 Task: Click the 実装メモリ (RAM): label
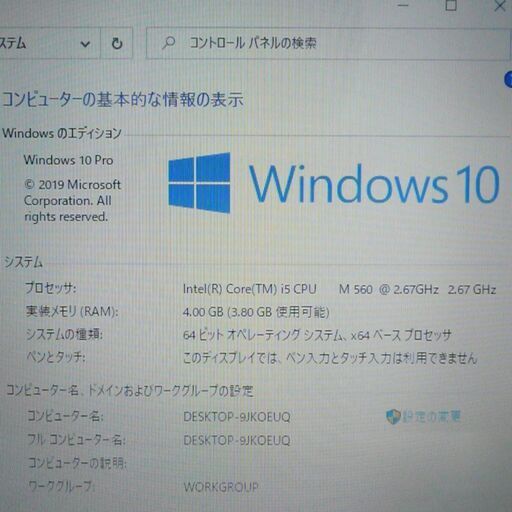pyautogui.click(x=72, y=311)
